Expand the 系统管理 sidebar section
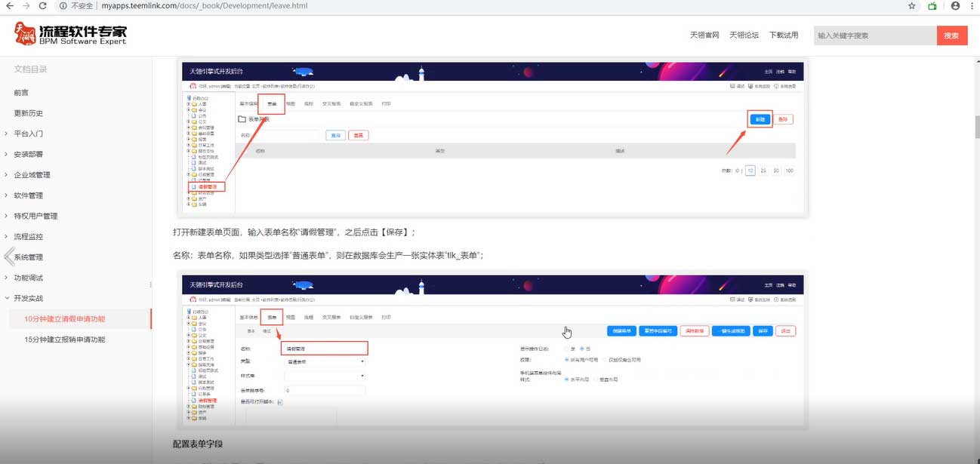Viewport: 980px width, 464px height. 30,257
